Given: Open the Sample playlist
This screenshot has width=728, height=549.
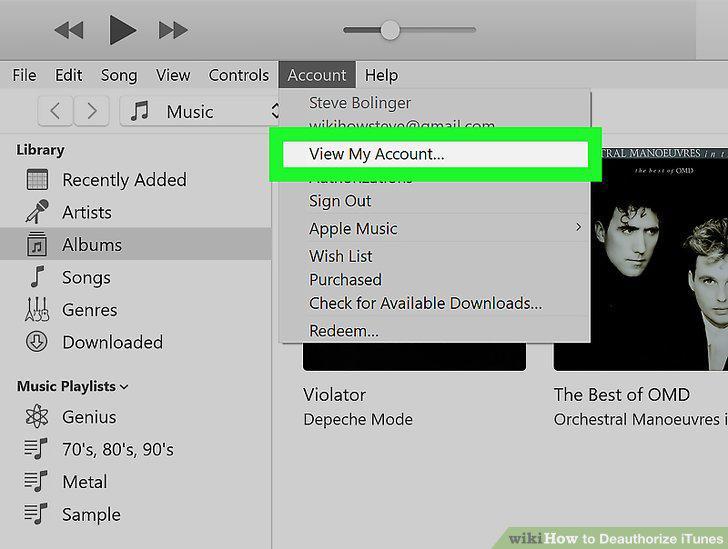Looking at the screenshot, I should coord(91,515).
